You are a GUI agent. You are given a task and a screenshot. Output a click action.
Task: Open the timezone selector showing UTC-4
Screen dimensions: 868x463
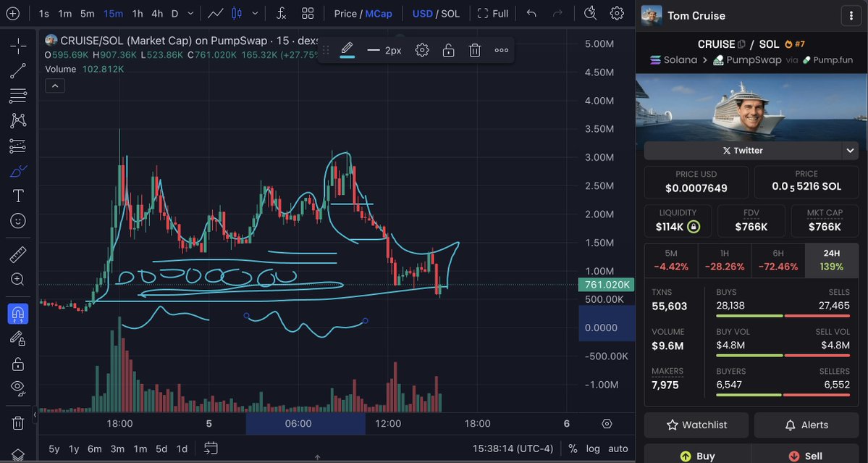point(513,449)
